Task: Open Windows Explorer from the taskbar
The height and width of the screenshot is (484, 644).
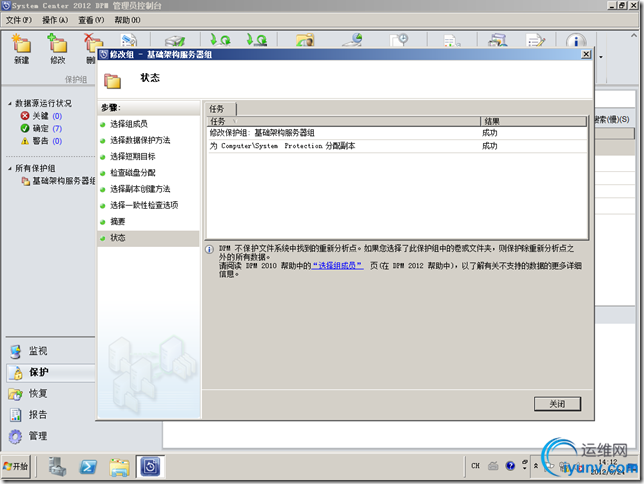Action: [x=119, y=467]
